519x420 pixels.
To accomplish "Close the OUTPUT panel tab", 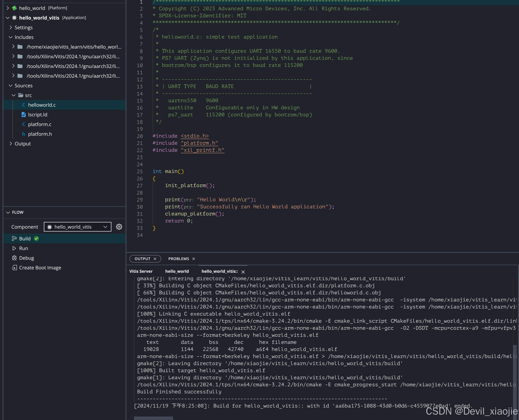I will 155,259.
